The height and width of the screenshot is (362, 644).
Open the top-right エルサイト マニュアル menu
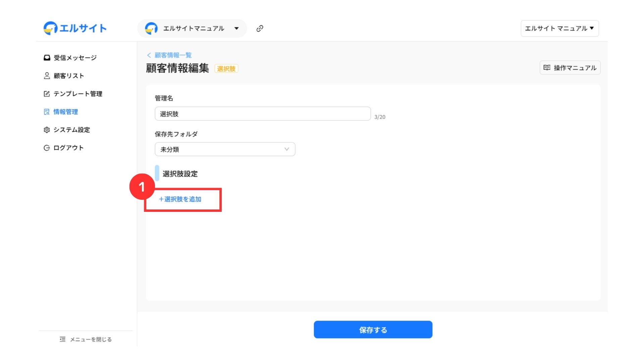pos(559,28)
